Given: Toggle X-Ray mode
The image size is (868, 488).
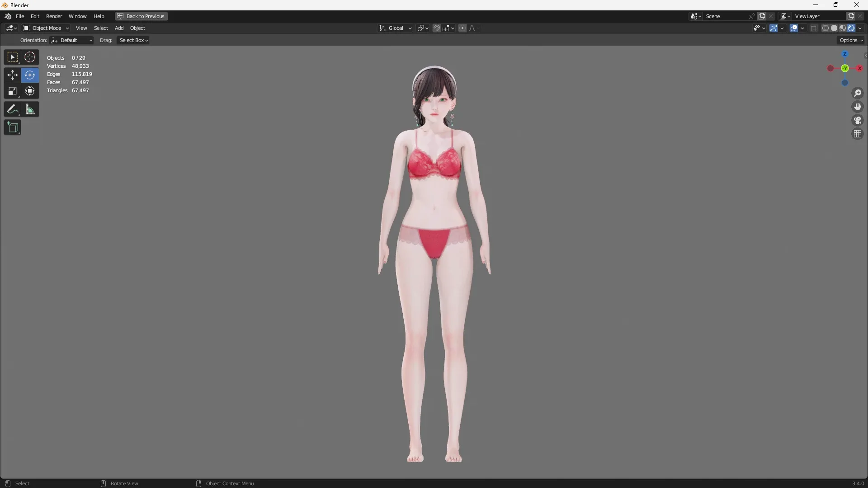Looking at the screenshot, I should tap(814, 28).
